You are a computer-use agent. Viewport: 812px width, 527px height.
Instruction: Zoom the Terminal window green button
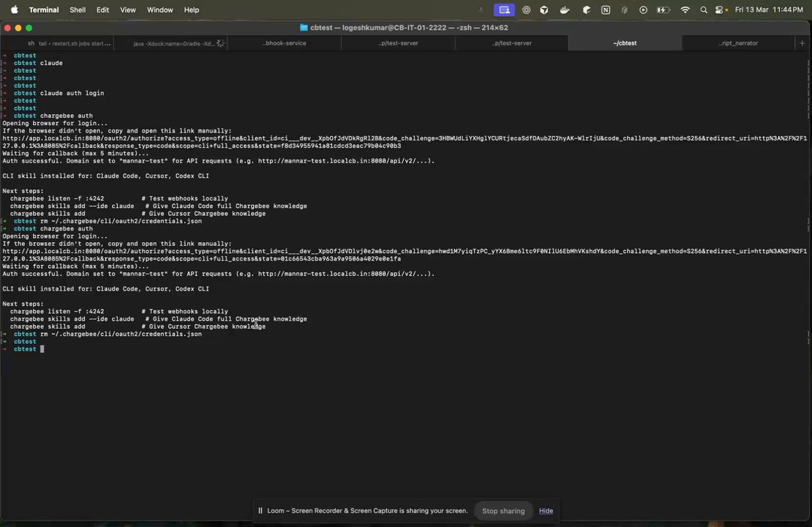click(29, 28)
